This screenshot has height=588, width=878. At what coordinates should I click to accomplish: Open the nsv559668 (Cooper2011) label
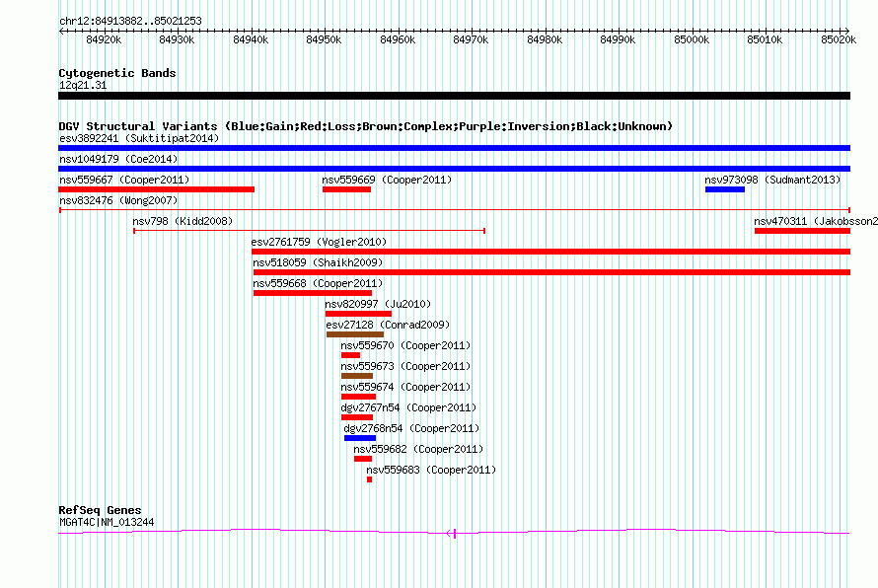[318, 283]
